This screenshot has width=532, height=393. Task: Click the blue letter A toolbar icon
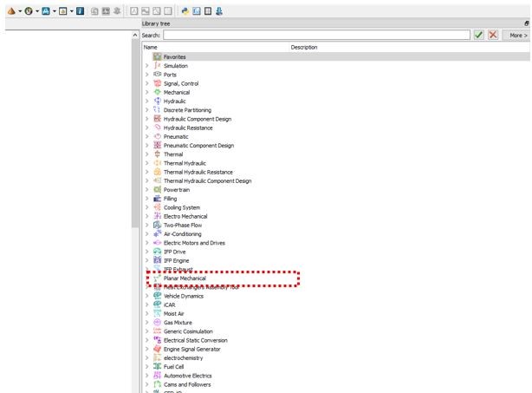tap(46, 11)
